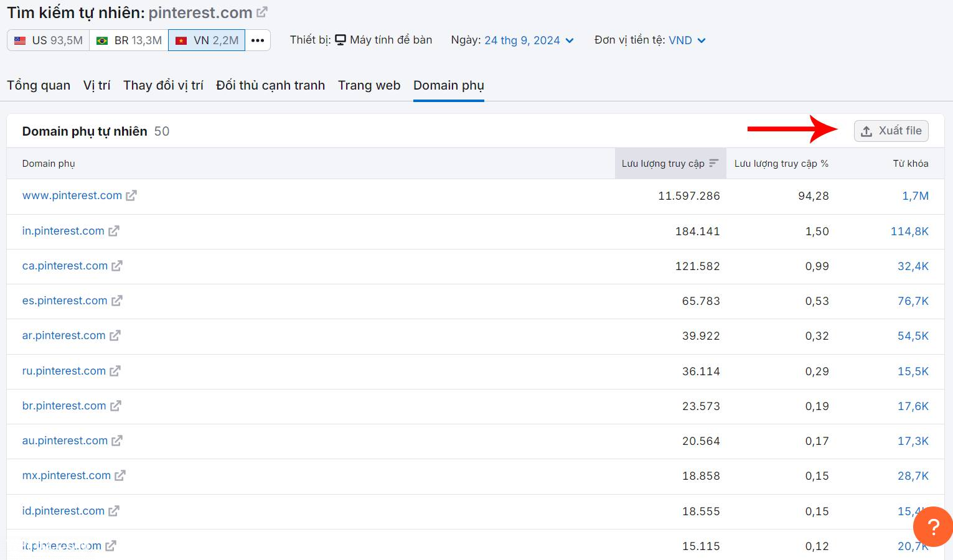Viewport: 953px width, 560px height.
Task: Sort by Từ khóa column header
Action: [911, 164]
